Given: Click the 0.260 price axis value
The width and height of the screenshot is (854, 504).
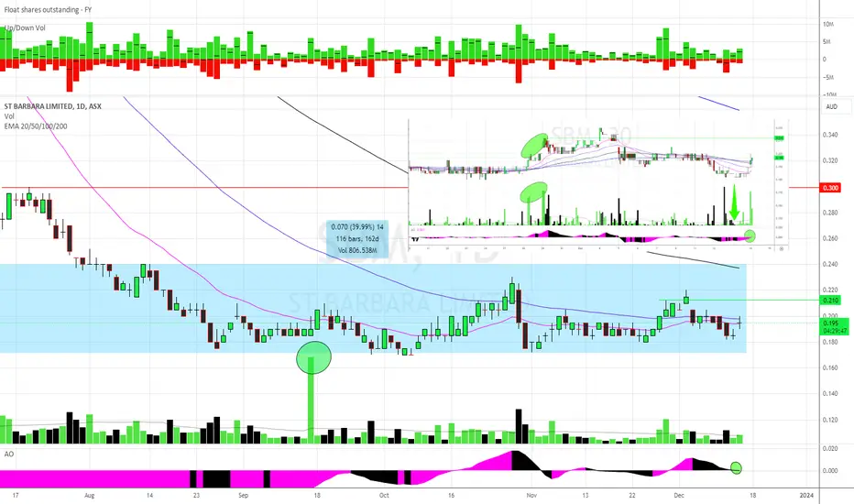Looking at the screenshot, I should pyautogui.click(x=830, y=238).
